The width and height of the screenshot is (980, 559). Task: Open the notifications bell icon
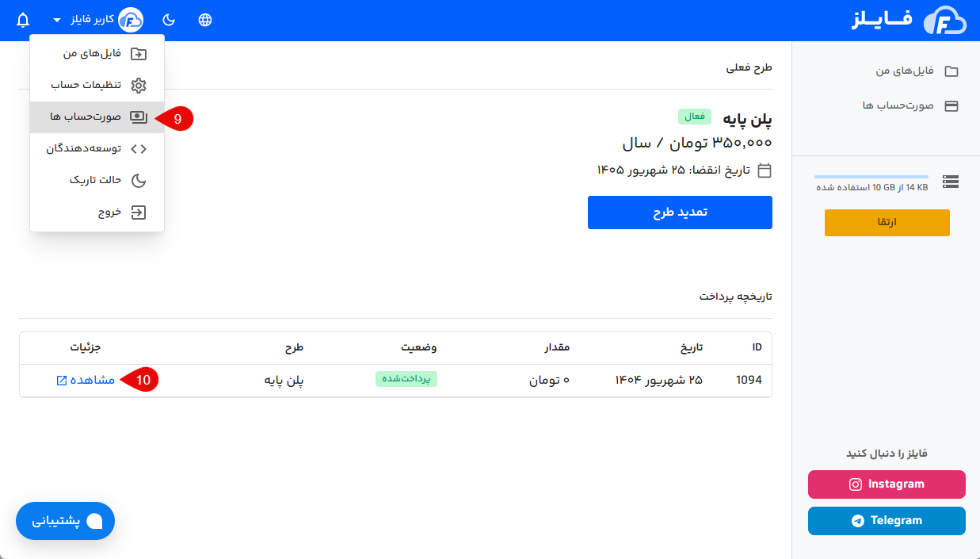point(22,19)
